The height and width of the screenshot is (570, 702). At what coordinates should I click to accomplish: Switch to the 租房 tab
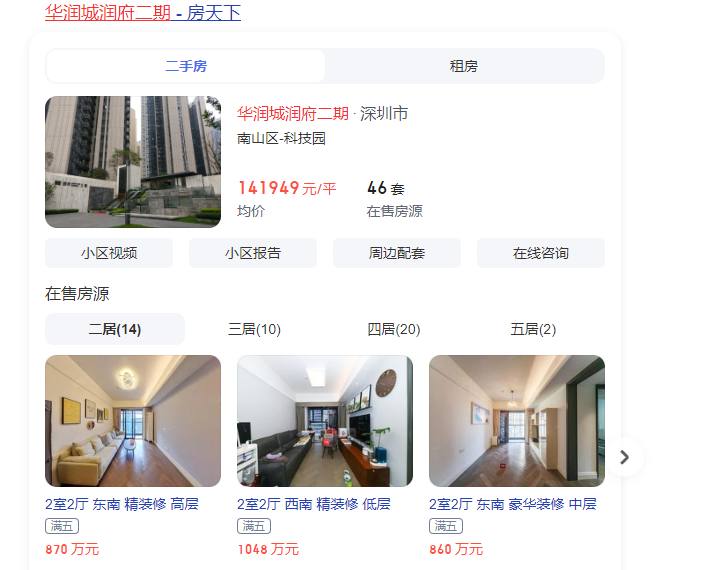tap(464, 66)
